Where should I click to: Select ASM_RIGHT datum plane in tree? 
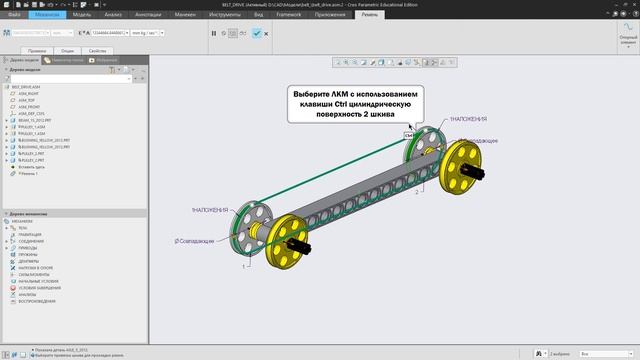click(x=28, y=93)
